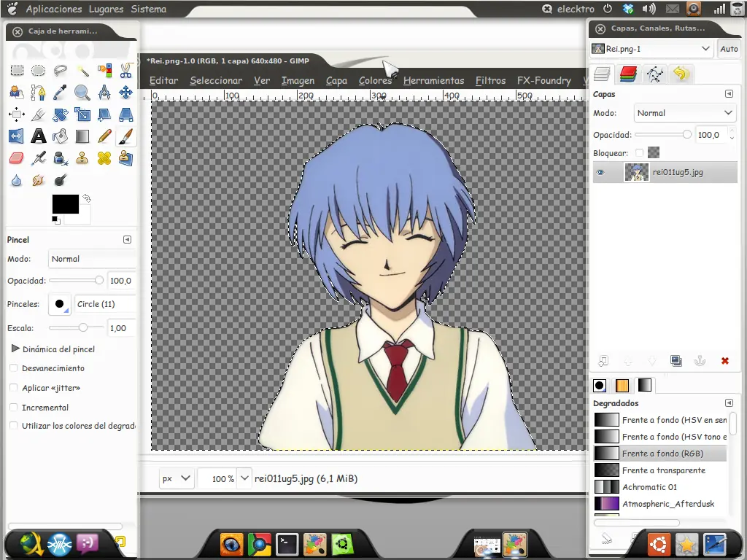The width and height of the screenshot is (747, 560).
Task: Select the Alignment tool
Action: pos(17,114)
